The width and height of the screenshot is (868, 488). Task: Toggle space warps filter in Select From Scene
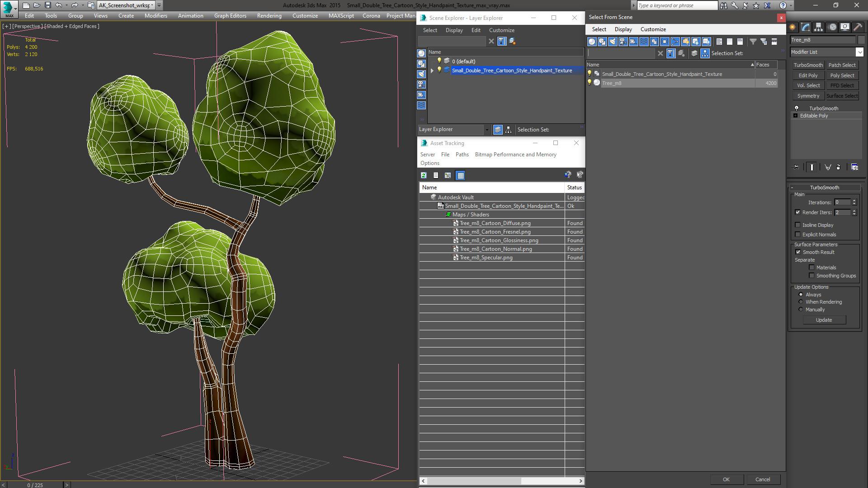click(x=644, y=42)
